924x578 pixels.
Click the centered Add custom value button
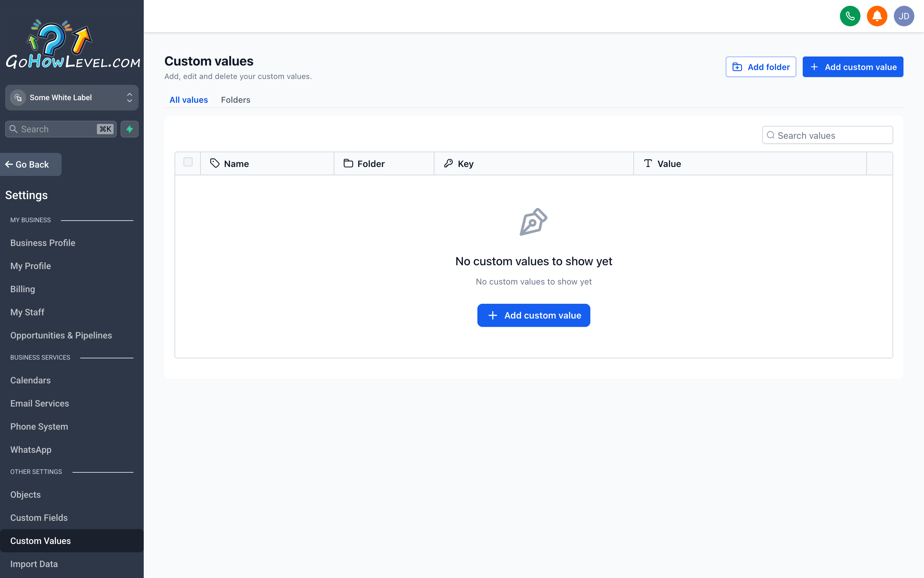click(x=534, y=315)
